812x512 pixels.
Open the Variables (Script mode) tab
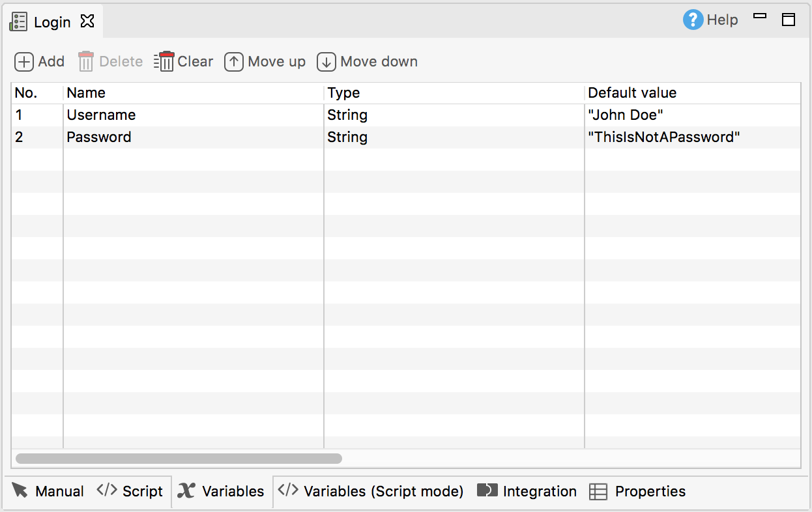[371, 491]
